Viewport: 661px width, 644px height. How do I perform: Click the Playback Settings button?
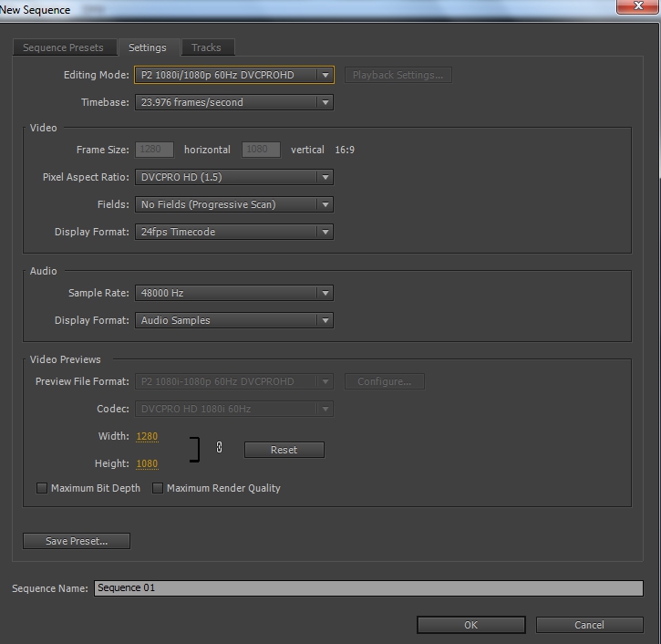coord(398,75)
